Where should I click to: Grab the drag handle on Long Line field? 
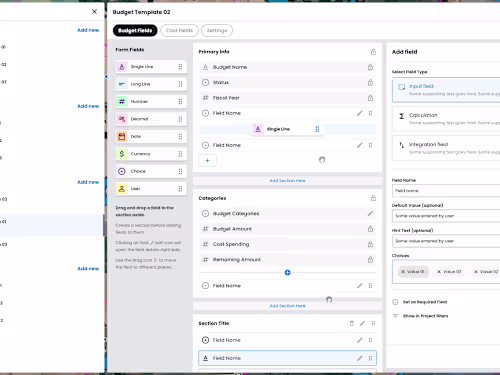[x=180, y=84]
